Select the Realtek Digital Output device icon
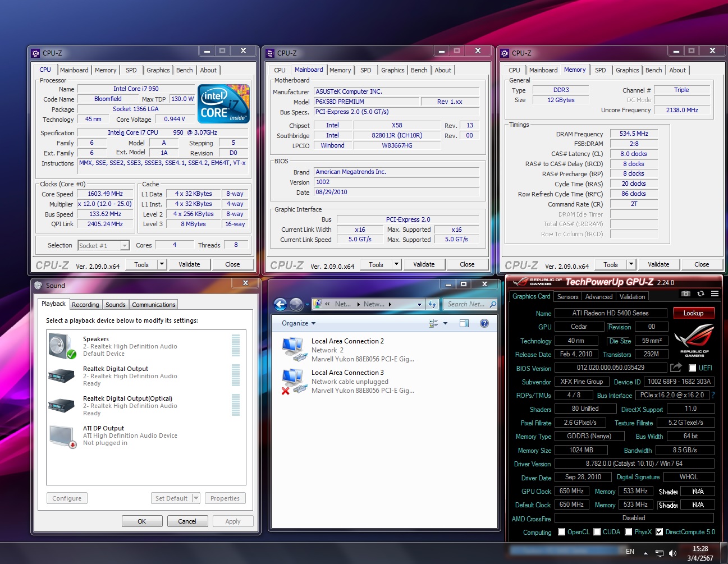This screenshot has height=564, width=728. (x=62, y=375)
